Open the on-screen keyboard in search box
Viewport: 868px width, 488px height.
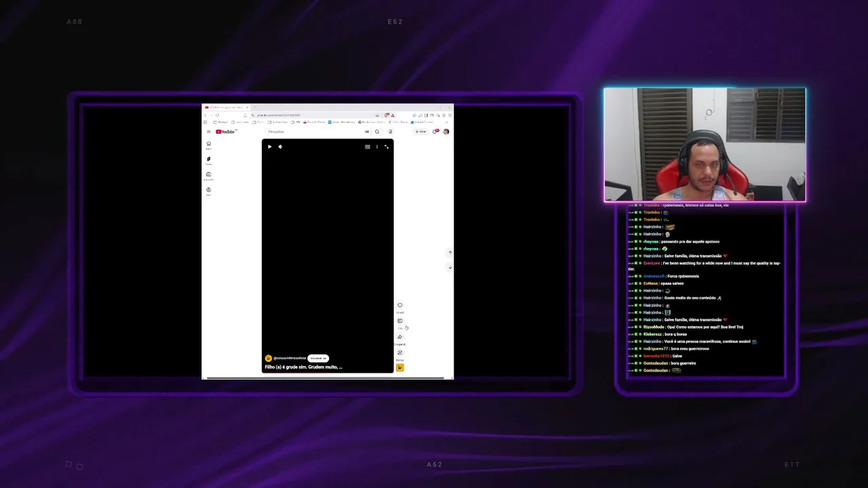(x=367, y=131)
